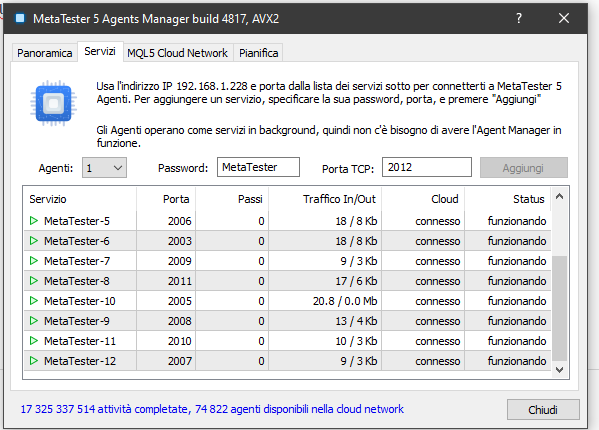The width and height of the screenshot is (599, 430).
Task: Select the MetaTester-11 service name
Action: (x=80, y=341)
